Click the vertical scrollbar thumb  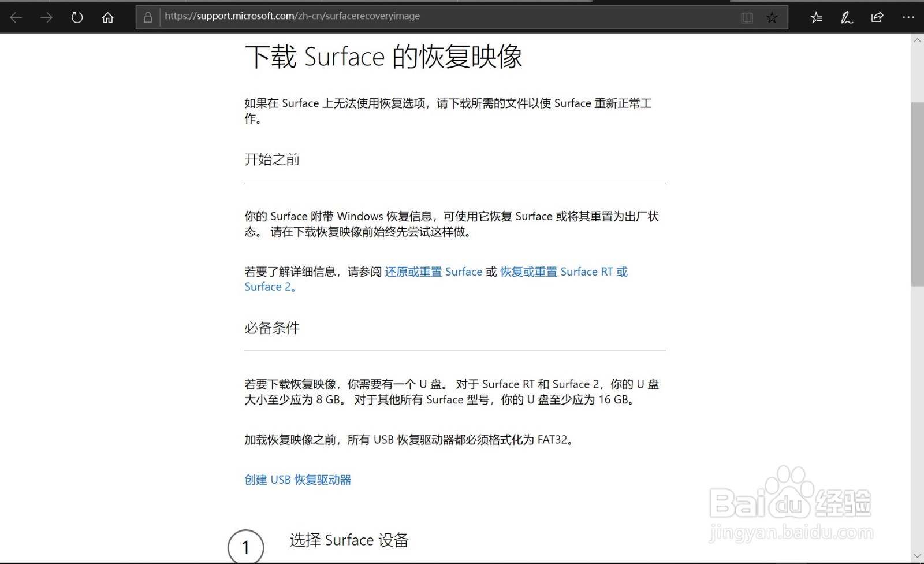tap(917, 194)
